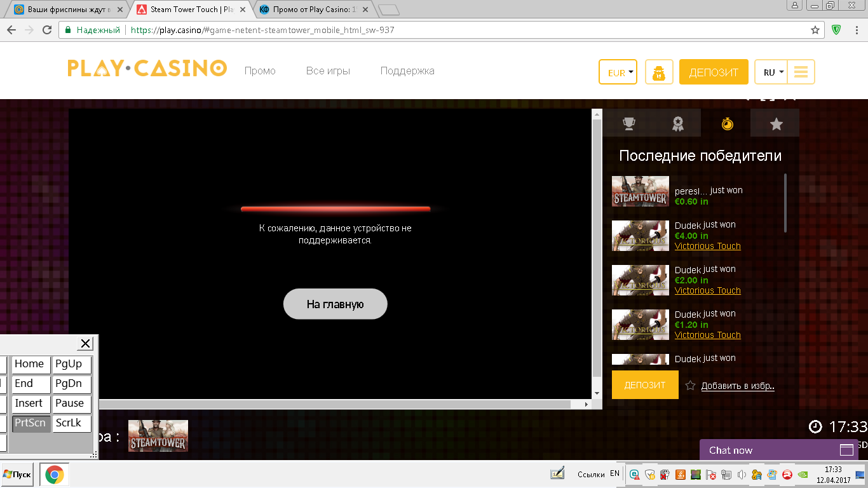Image resolution: width=868 pixels, height=488 pixels.
Task: Open the Victorious Touch link under €1.20 win
Action: (708, 335)
